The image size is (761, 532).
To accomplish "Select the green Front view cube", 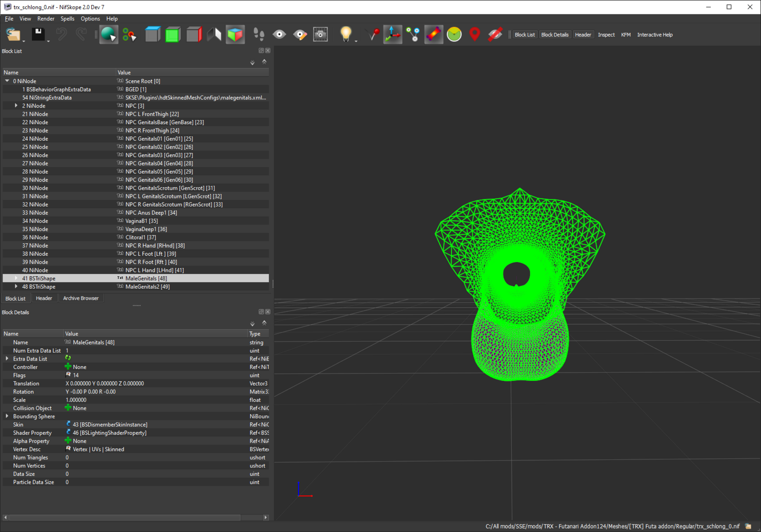I will coord(173,34).
